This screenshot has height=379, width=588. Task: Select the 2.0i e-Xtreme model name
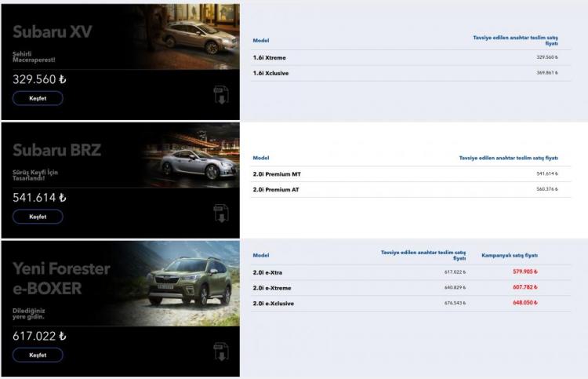click(x=270, y=287)
